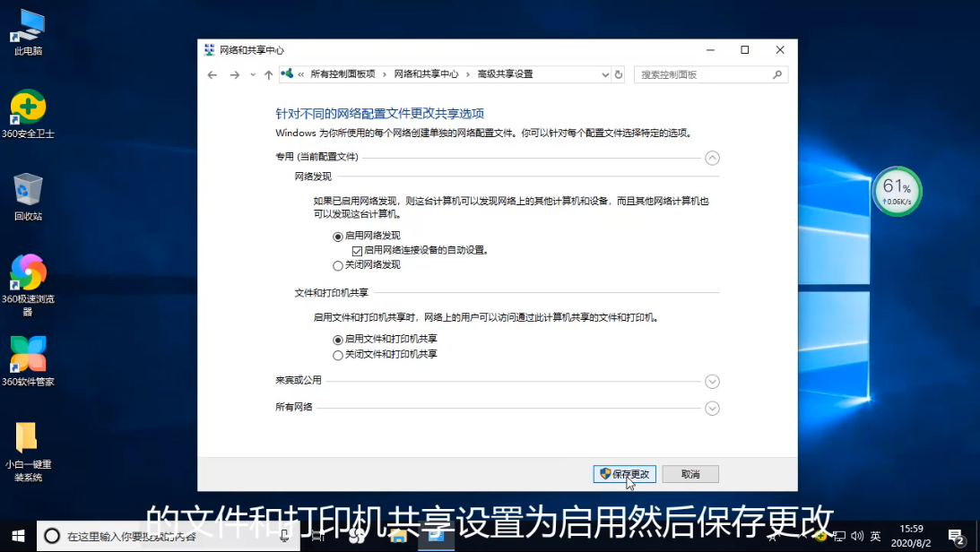
Task: Click the Back navigation arrow
Action: [212, 75]
